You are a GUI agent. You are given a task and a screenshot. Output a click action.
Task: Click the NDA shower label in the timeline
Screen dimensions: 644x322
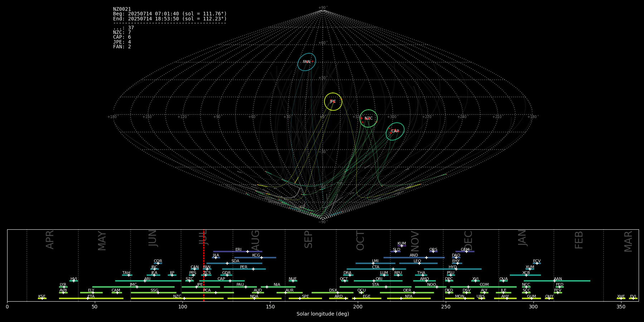click(x=254, y=297)
